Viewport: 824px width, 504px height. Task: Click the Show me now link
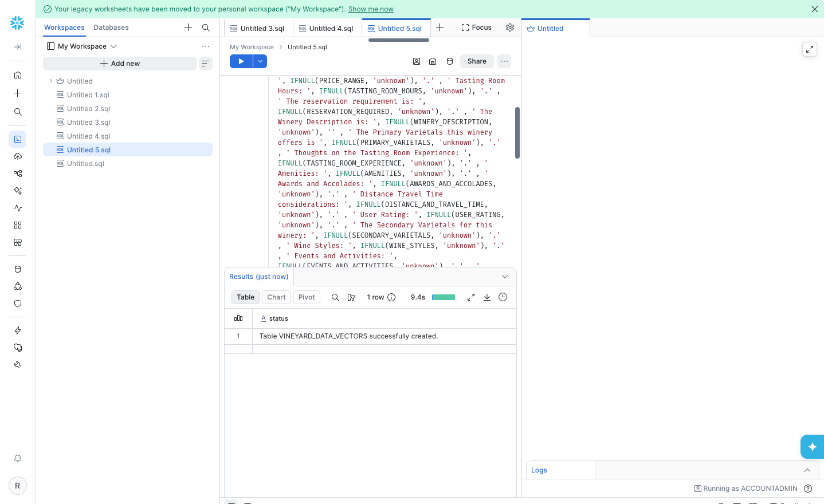(371, 9)
